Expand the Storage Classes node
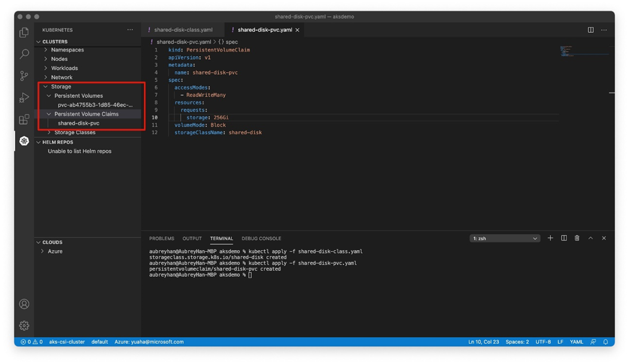 49,132
